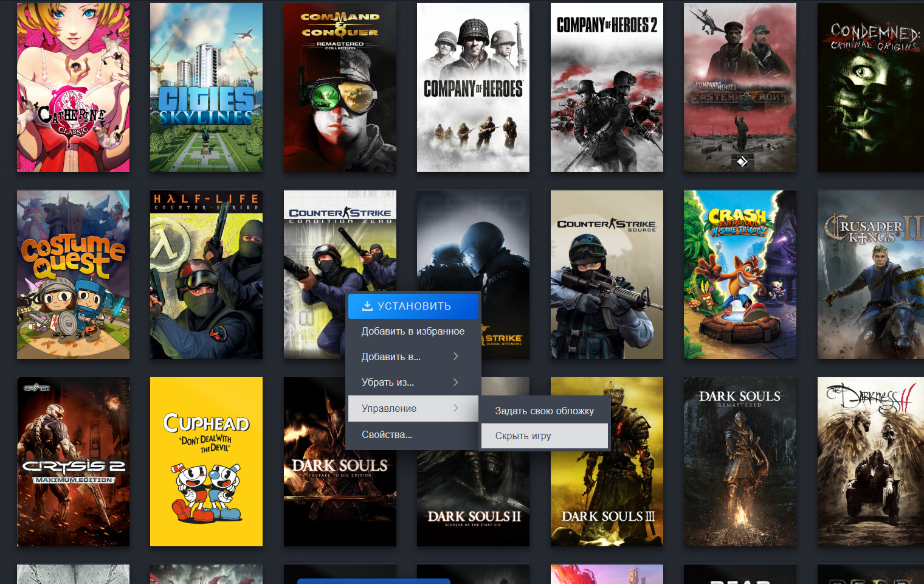The width and height of the screenshot is (924, 584).
Task: Choose Добавить в избранное menu entry
Action: [413, 332]
